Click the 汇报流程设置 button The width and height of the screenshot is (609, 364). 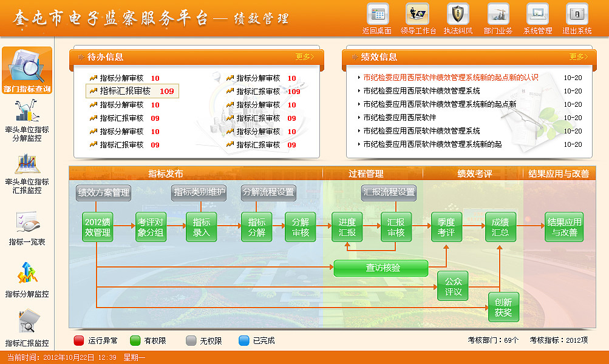point(389,193)
